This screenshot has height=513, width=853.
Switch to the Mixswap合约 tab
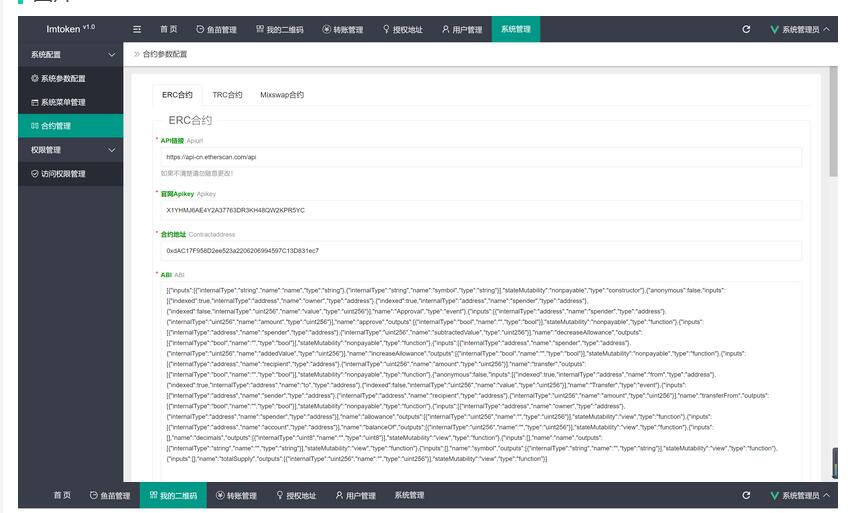[x=281, y=95]
